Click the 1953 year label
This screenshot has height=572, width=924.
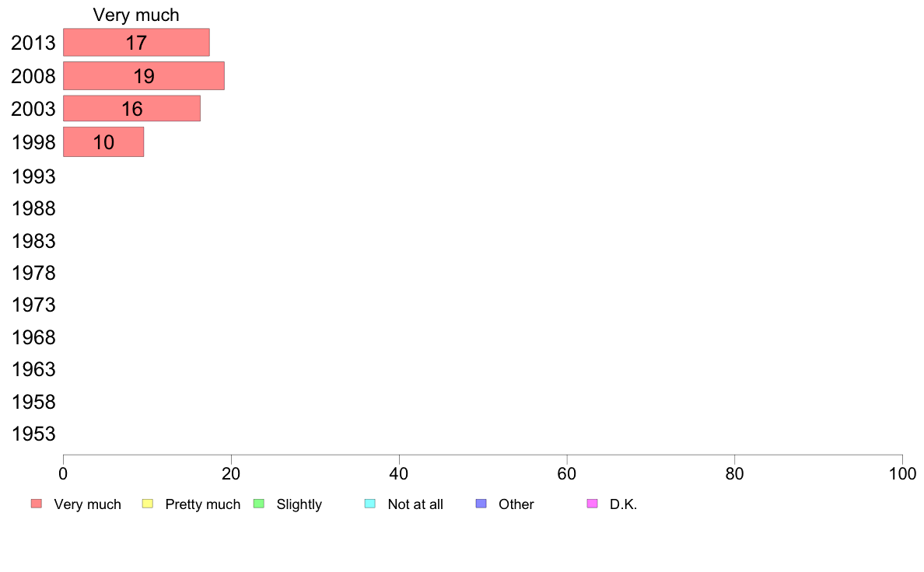click(33, 434)
